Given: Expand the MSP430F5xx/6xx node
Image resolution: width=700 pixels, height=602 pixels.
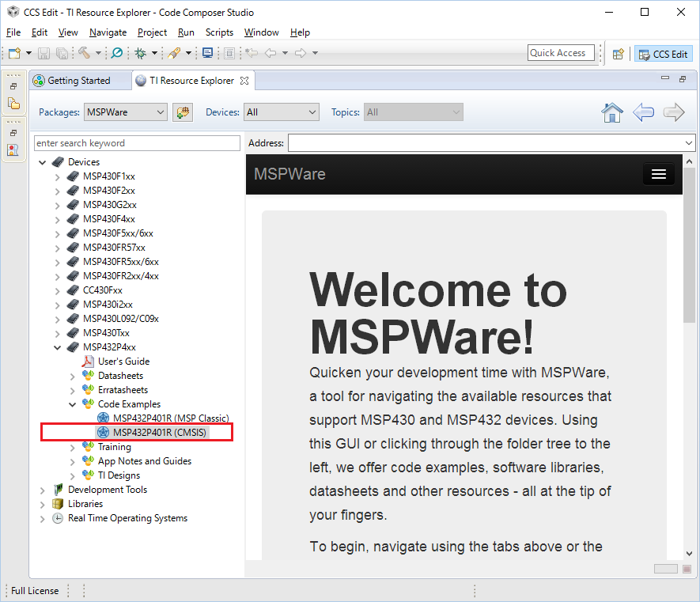Looking at the screenshot, I should pos(57,234).
